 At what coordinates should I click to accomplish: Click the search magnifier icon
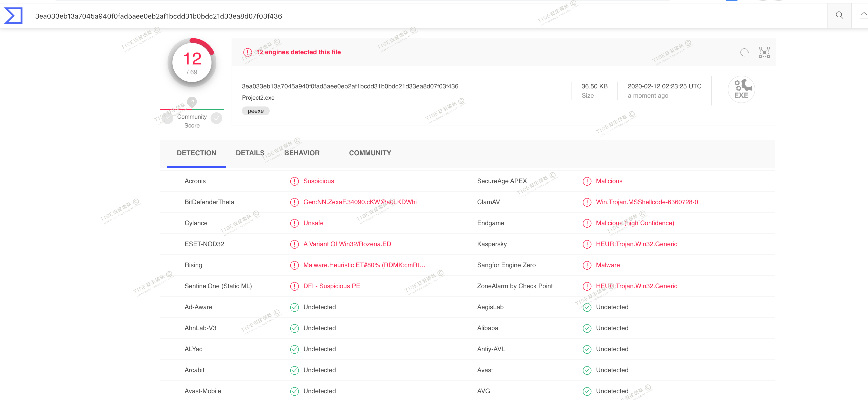point(839,15)
